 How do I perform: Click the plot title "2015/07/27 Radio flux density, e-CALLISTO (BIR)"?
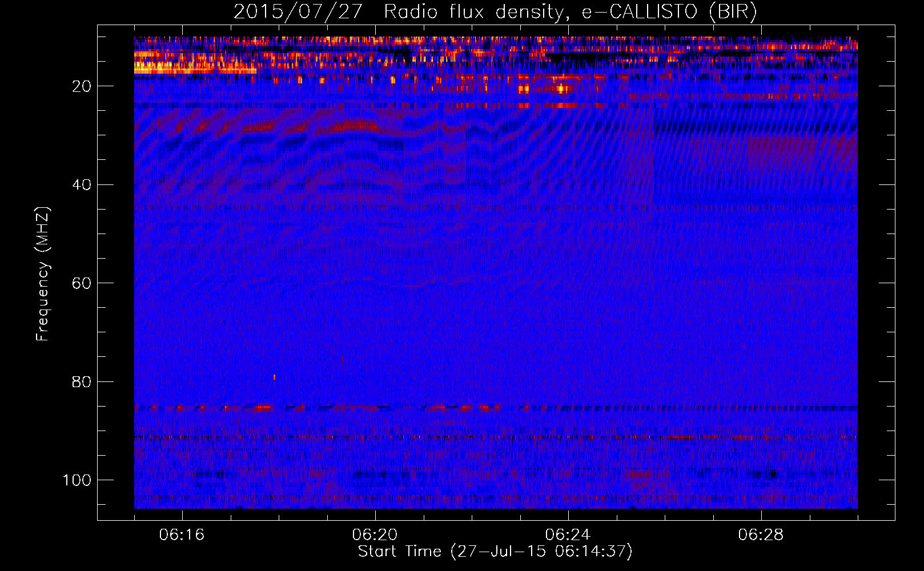(x=495, y=12)
